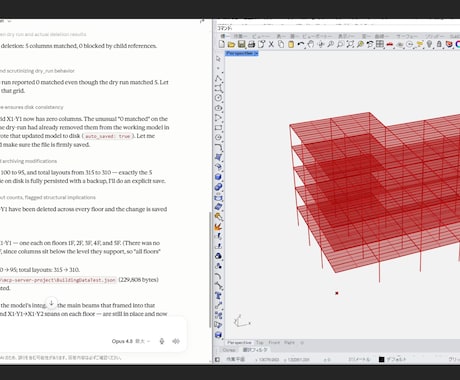Image resolution: width=460 pixels, height=380 pixels.
Task: Lock objects with the padlock icon
Action: coord(439,44)
